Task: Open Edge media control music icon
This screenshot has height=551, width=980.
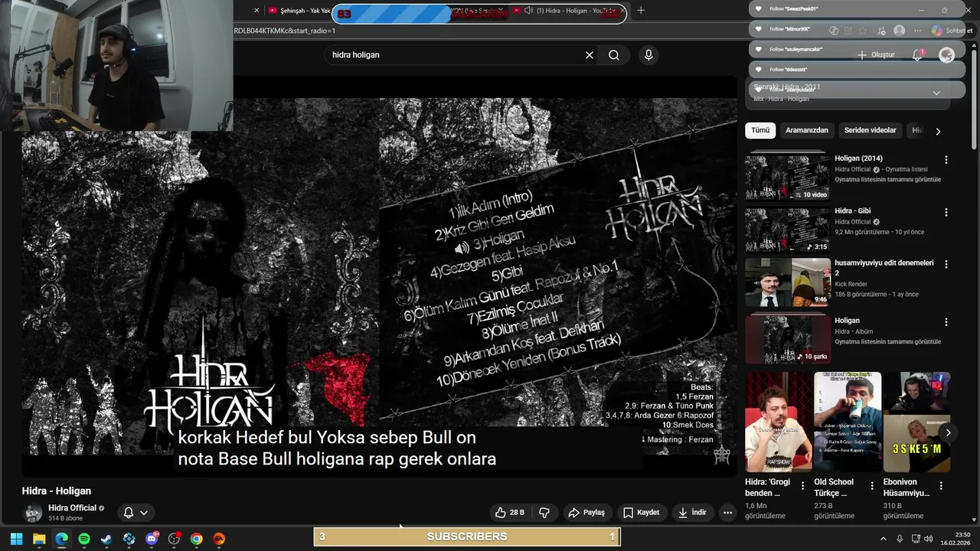Action: click(x=881, y=31)
